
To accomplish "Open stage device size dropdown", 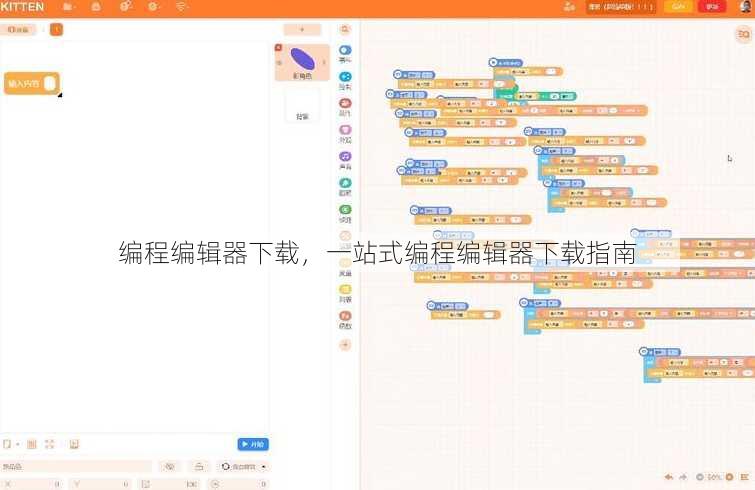I will 11,444.
